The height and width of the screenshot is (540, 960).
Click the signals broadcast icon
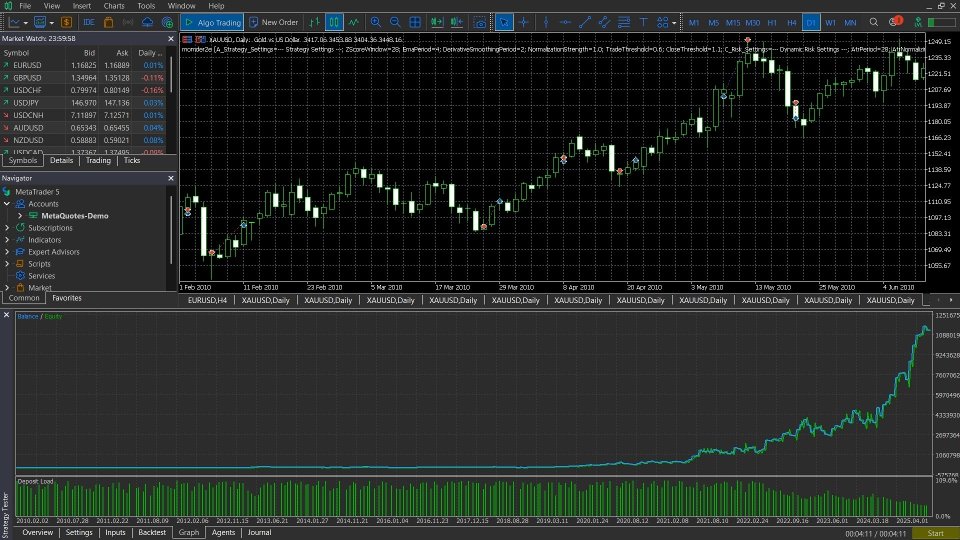pos(128,23)
